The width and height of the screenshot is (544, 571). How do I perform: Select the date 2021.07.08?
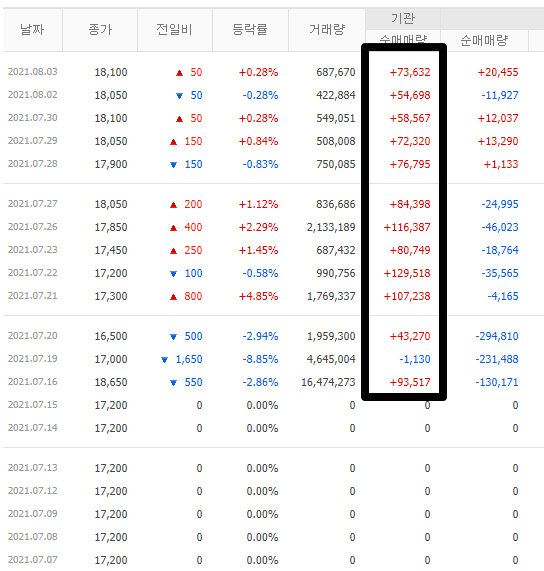[33, 536]
